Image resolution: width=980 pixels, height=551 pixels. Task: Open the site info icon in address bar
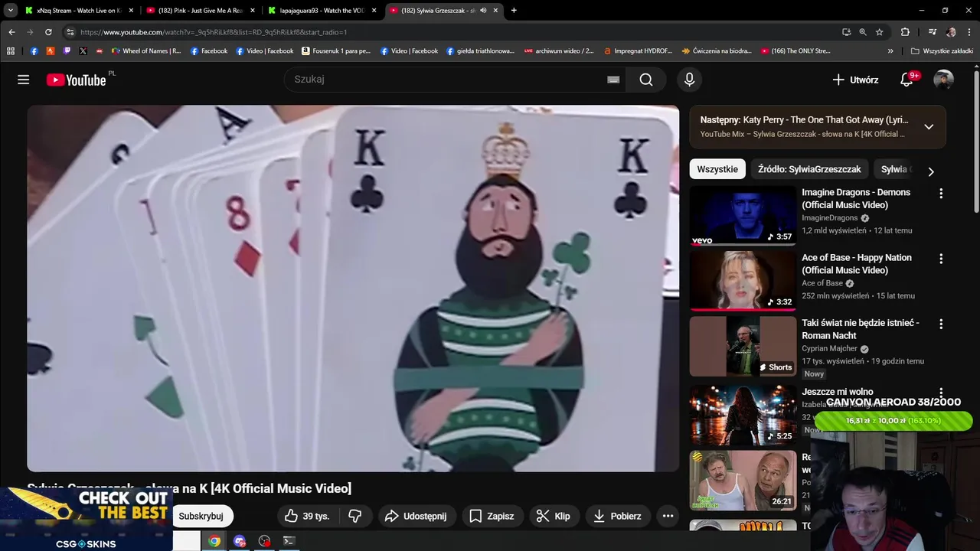(x=70, y=32)
